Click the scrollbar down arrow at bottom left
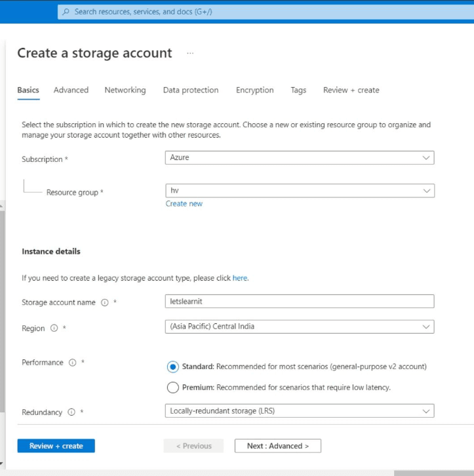The width and height of the screenshot is (474, 476). [1, 464]
